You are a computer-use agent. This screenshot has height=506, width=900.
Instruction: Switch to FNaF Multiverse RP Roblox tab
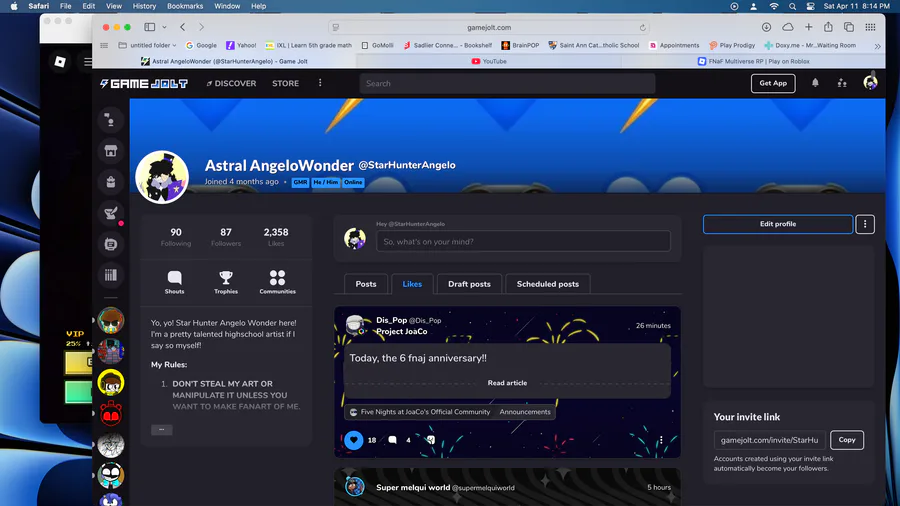pos(753,61)
